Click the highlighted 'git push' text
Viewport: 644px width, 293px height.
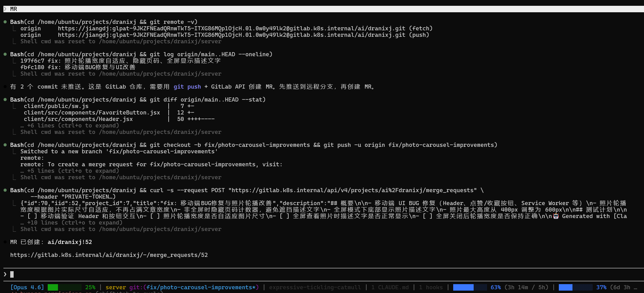point(187,87)
